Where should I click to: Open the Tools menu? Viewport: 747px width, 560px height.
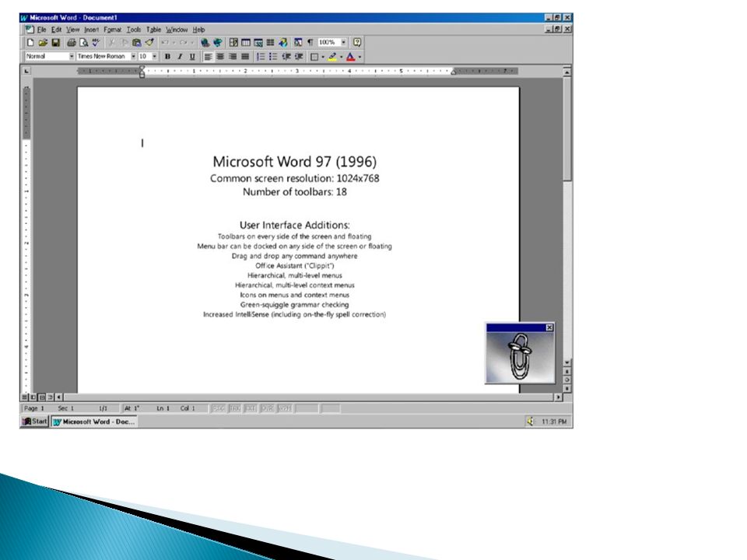[133, 30]
